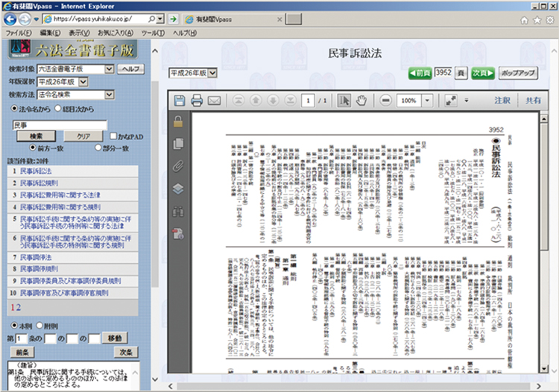Go back with the browser back arrow
This screenshot has height=392, width=559.
[10, 19]
